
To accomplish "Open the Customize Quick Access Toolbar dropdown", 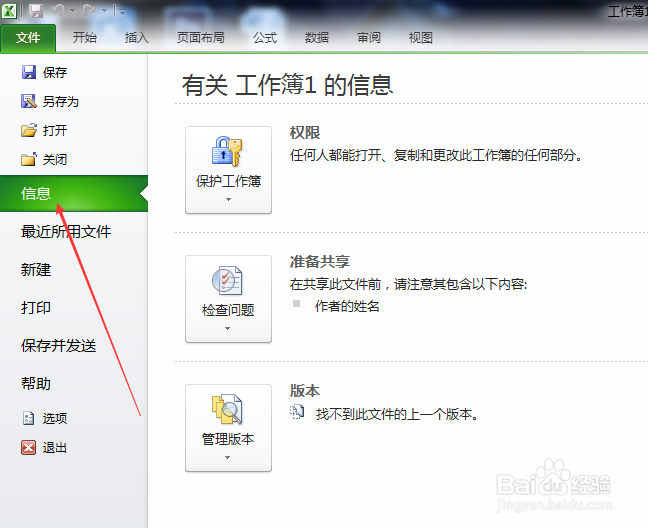I will pos(122,12).
